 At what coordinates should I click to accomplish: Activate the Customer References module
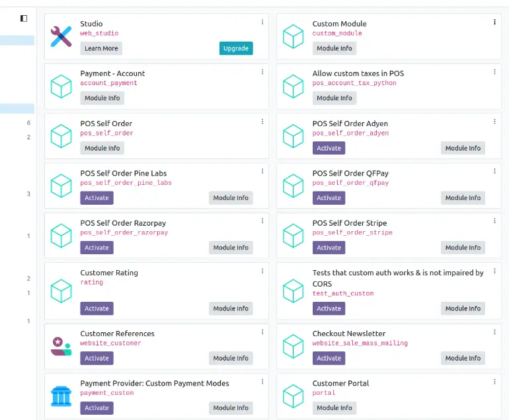point(97,358)
